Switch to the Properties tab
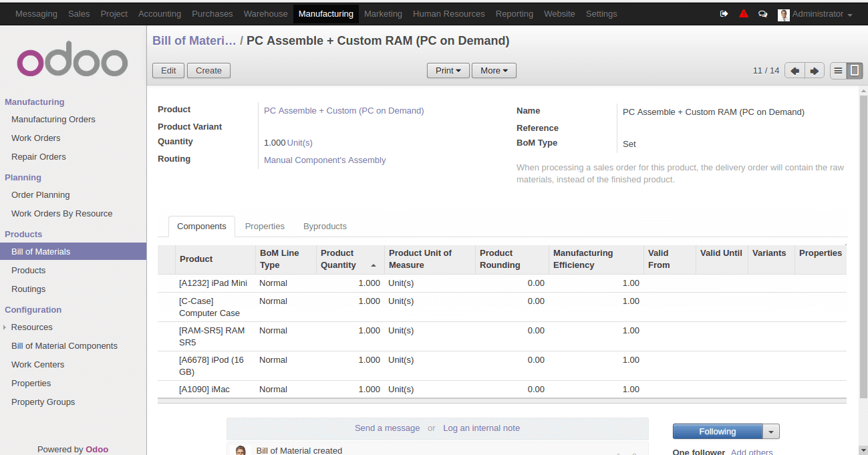This screenshot has width=868, height=455. [x=265, y=226]
